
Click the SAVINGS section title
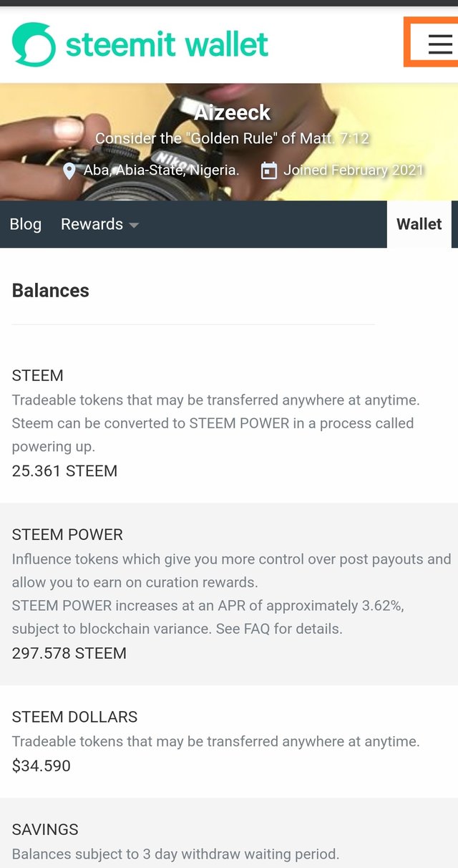tap(45, 829)
